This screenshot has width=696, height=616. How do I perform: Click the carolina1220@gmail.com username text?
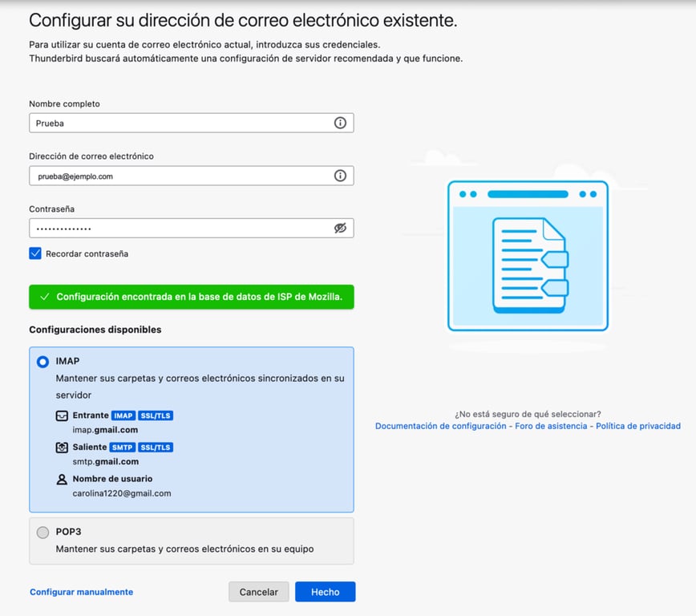pos(122,493)
